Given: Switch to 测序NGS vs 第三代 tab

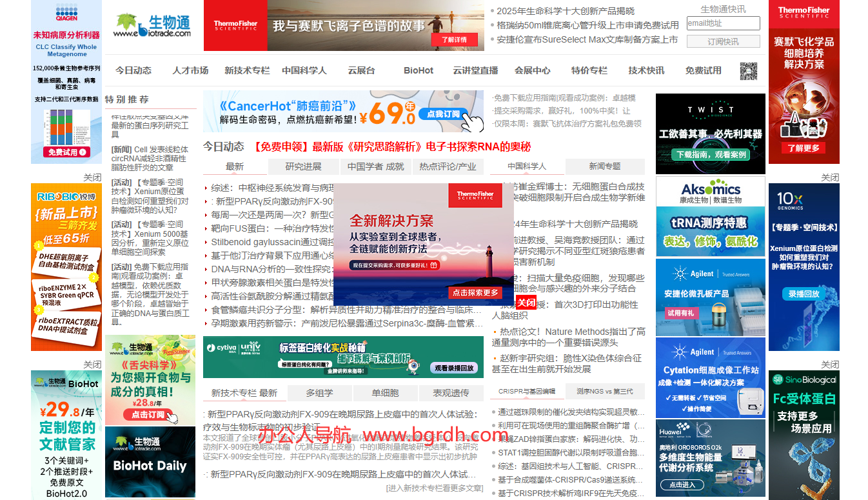Looking at the screenshot, I should [605, 392].
